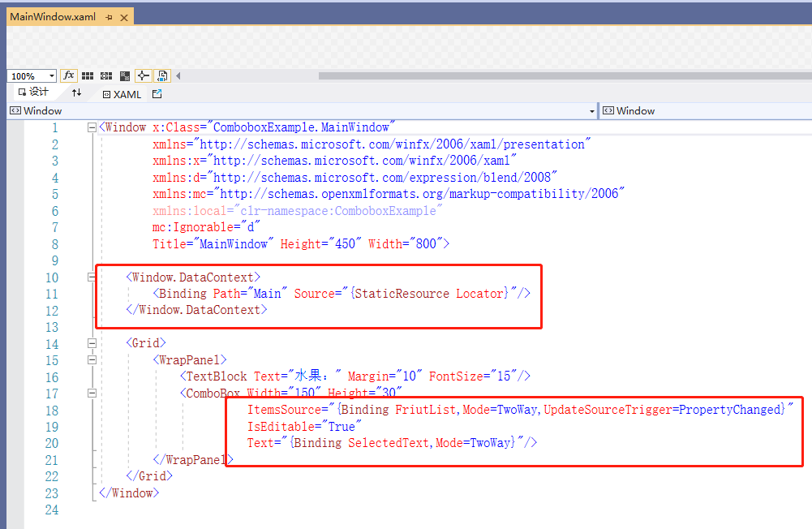The height and width of the screenshot is (529, 812).
Task: Click line number 9 in the margin
Action: (x=55, y=260)
